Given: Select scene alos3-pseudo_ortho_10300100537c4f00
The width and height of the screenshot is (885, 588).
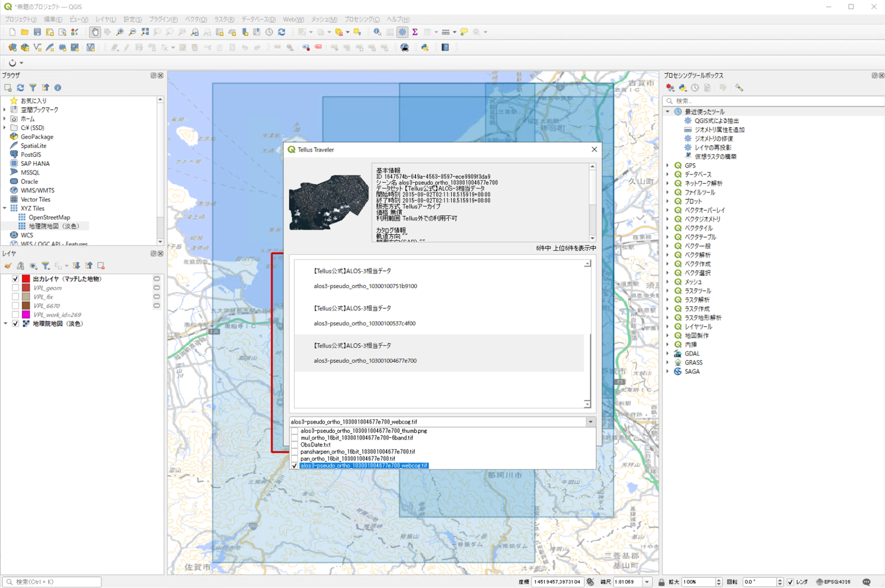Looking at the screenshot, I should 439,316.
